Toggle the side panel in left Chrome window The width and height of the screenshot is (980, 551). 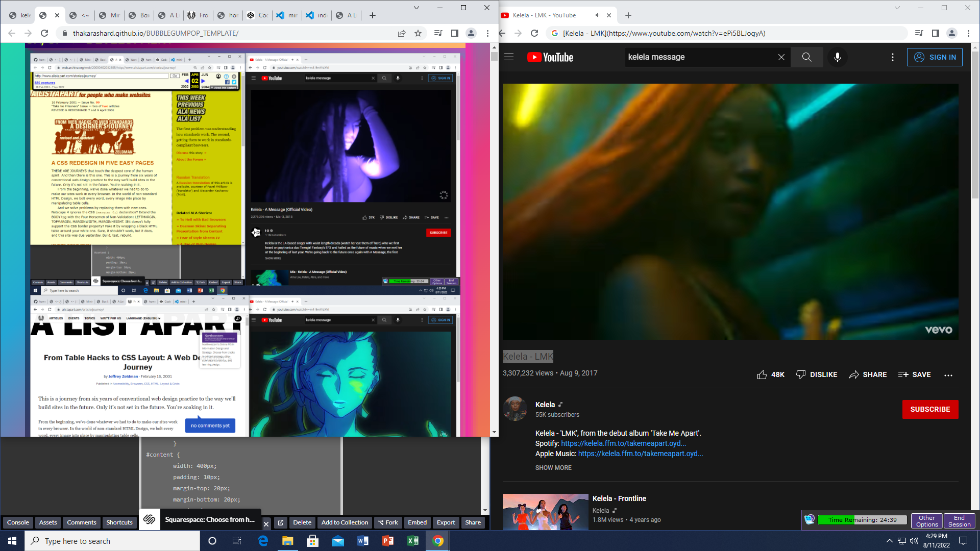coord(454,33)
